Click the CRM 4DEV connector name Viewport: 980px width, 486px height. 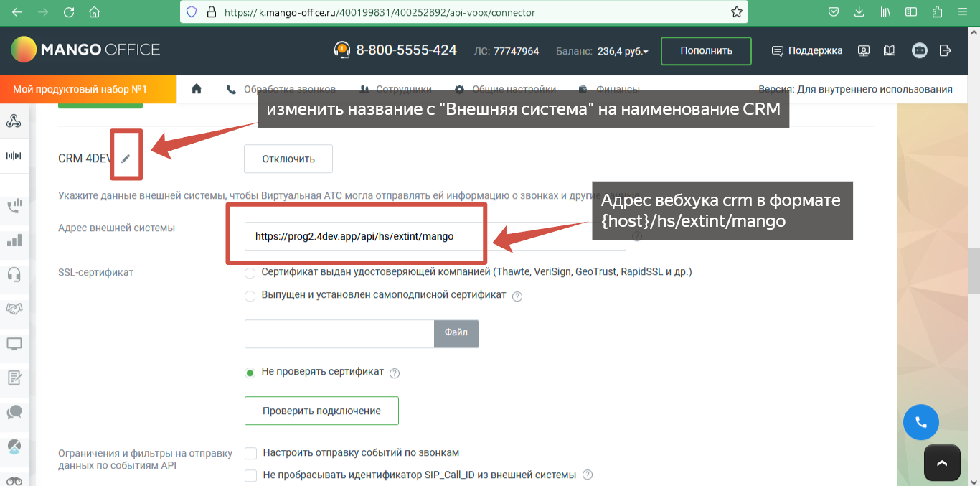coord(85,159)
